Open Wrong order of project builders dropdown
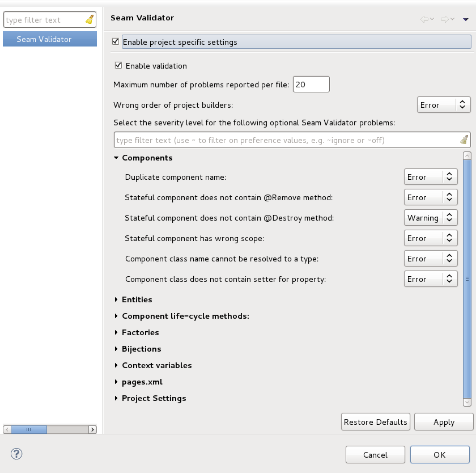The height and width of the screenshot is (473, 476). coord(444,105)
